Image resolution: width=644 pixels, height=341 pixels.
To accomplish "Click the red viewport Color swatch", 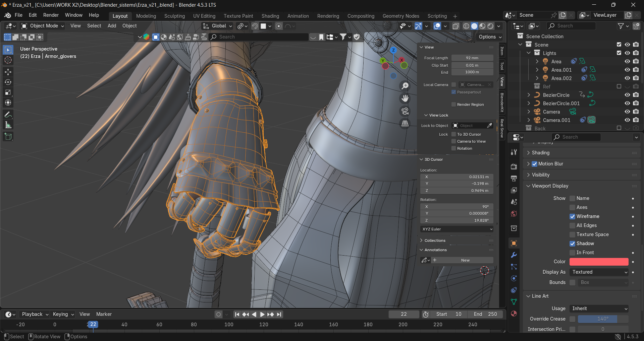I will pos(599,262).
